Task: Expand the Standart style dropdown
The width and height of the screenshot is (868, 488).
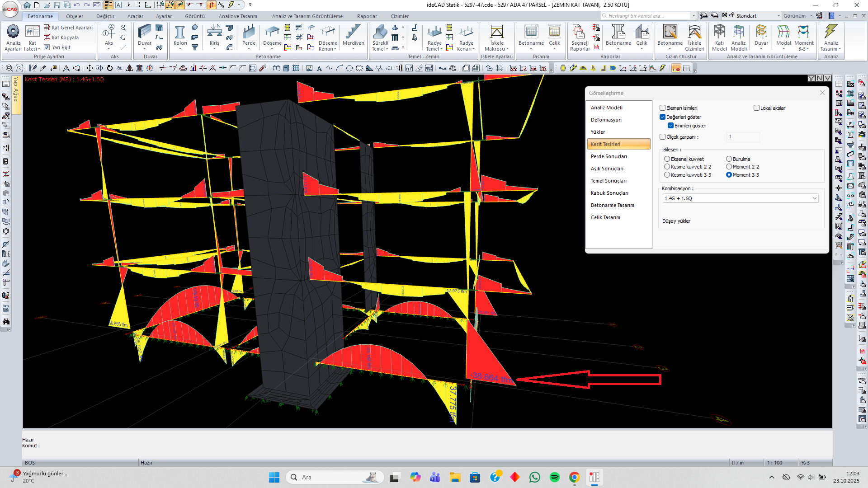Action: click(x=778, y=16)
